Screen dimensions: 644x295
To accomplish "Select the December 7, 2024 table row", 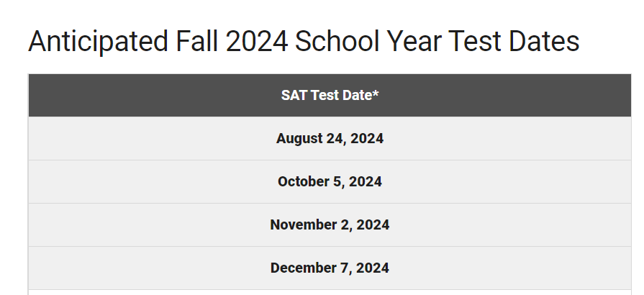I will point(330,268).
